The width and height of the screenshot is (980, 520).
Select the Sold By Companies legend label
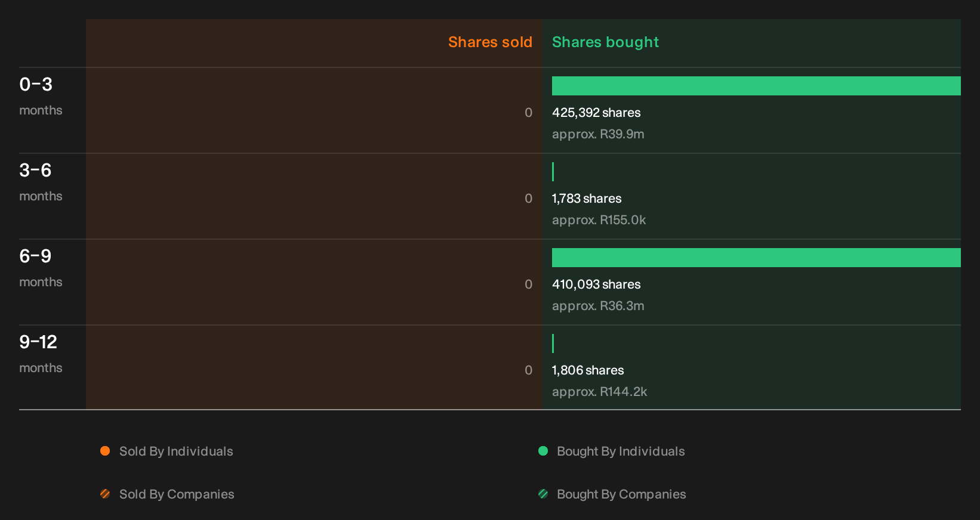177,494
